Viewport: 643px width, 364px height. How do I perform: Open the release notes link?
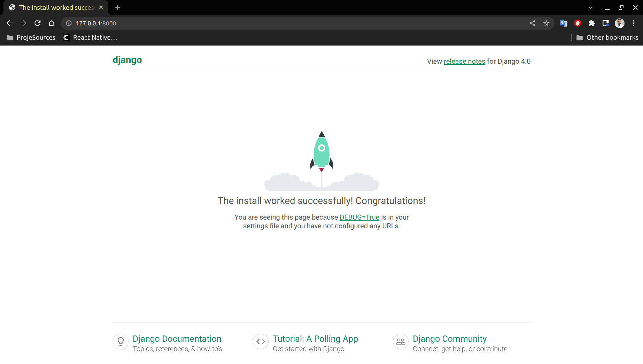point(464,61)
